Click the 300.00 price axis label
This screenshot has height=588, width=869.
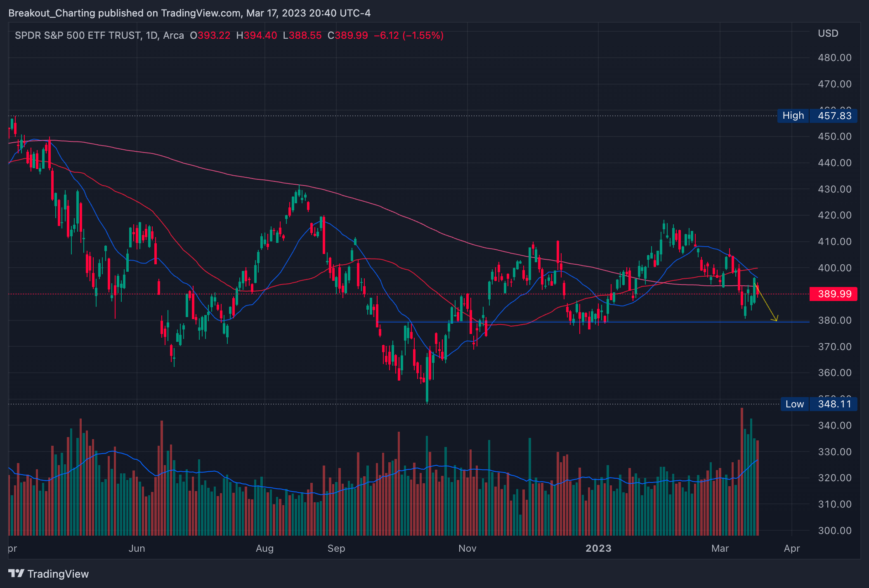tap(834, 531)
